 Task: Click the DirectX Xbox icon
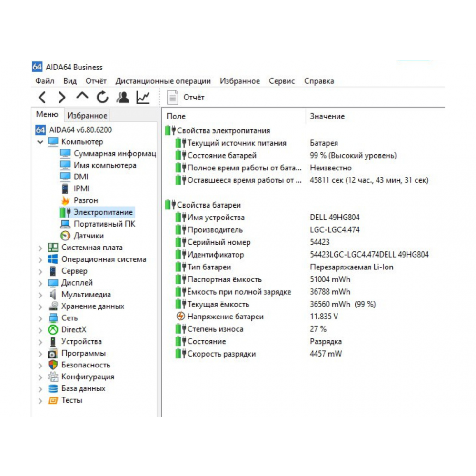53,330
